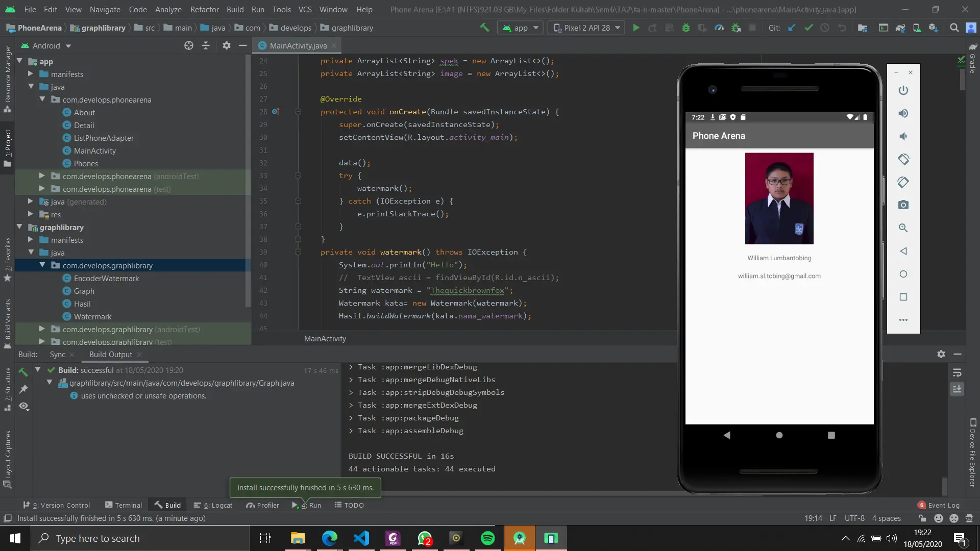This screenshot has width=980, height=551.
Task: Raise volume on the emulator
Action: (x=903, y=113)
